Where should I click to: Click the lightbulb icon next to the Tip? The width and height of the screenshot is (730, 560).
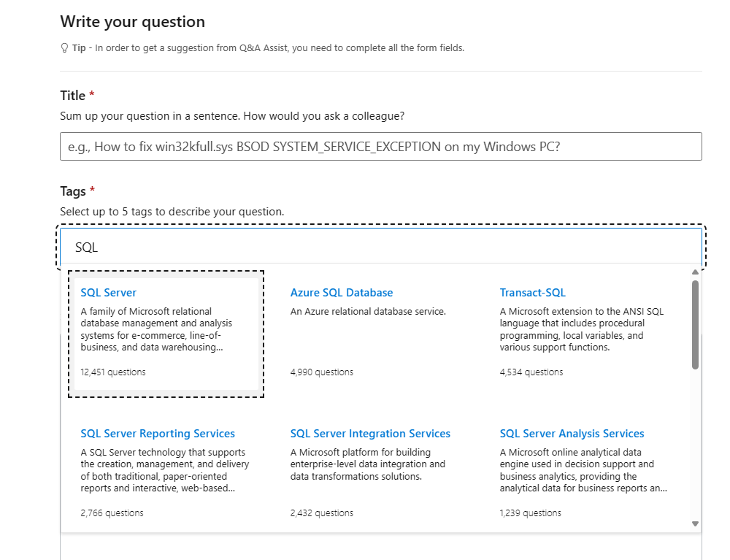[x=64, y=47]
